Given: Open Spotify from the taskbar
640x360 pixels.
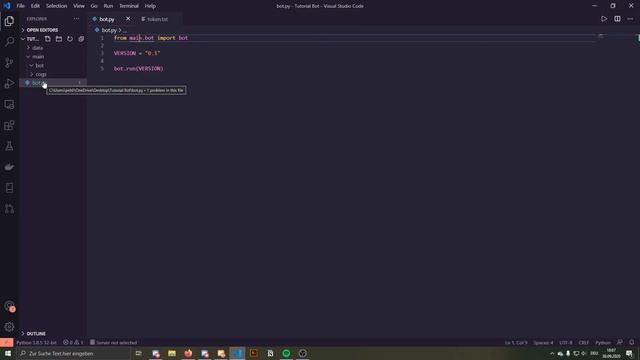Looking at the screenshot, I should pyautogui.click(x=286, y=353).
